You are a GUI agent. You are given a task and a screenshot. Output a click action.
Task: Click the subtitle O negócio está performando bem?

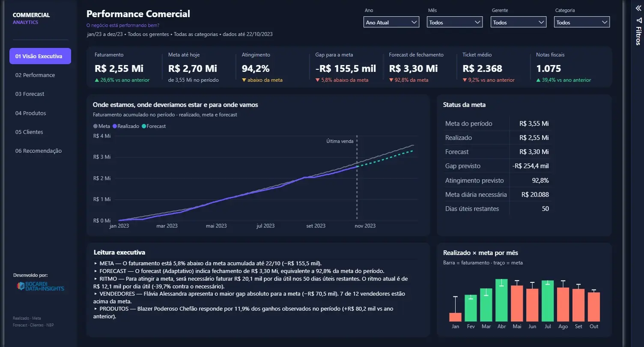pos(123,25)
